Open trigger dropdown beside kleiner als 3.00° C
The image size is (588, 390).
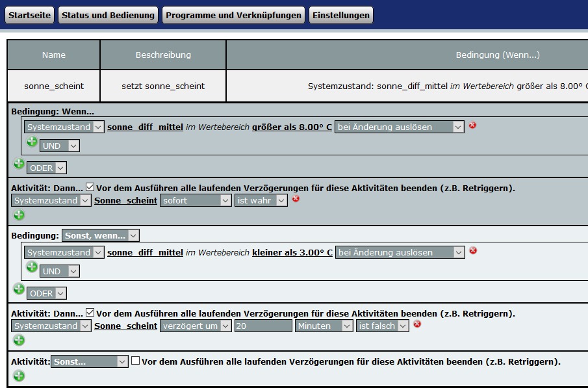coord(400,252)
